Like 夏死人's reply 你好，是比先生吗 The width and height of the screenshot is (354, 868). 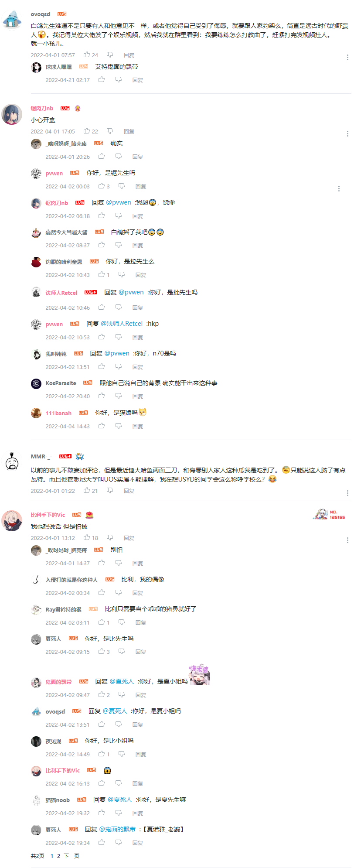click(102, 652)
